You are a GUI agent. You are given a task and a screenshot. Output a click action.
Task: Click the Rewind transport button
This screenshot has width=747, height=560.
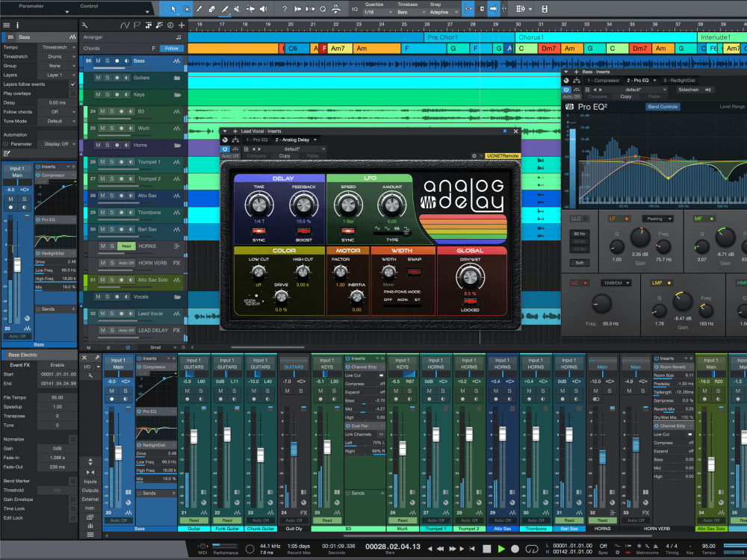tap(441, 549)
